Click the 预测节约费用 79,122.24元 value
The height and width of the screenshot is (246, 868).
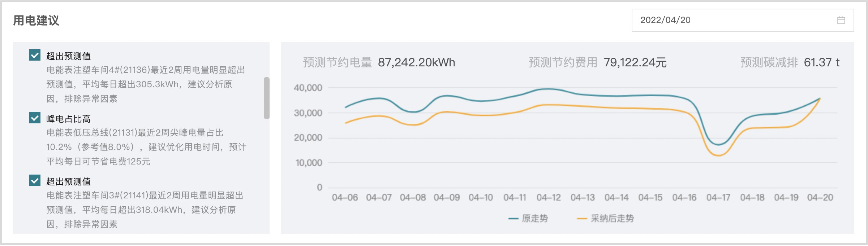coord(635,62)
